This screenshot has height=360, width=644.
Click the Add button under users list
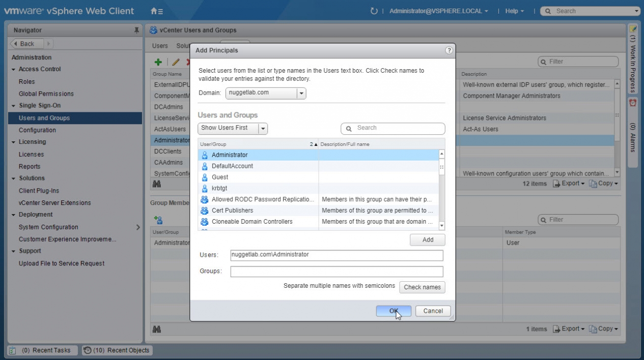click(x=428, y=240)
